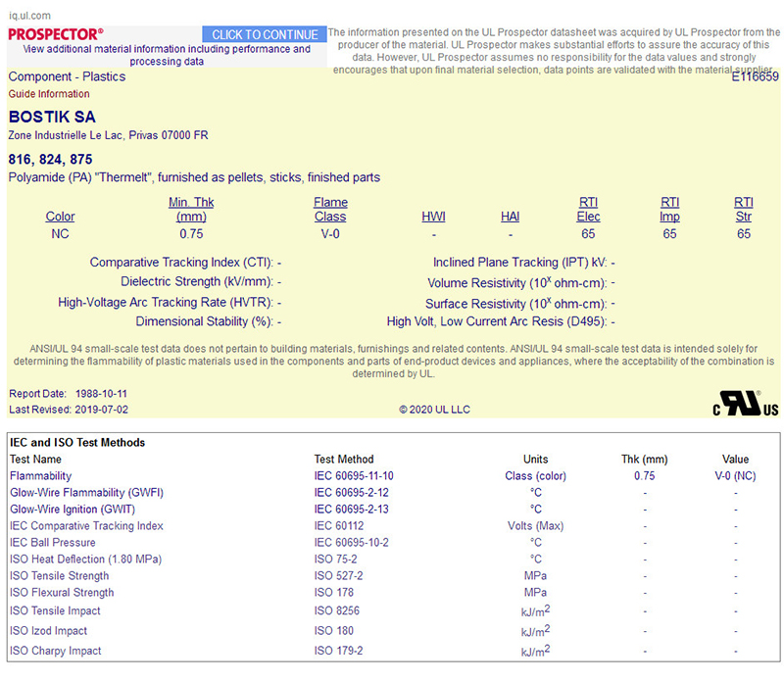Click the PROSPECTOR logo
Image resolution: width=784 pixels, height=682 pixels.
point(55,33)
